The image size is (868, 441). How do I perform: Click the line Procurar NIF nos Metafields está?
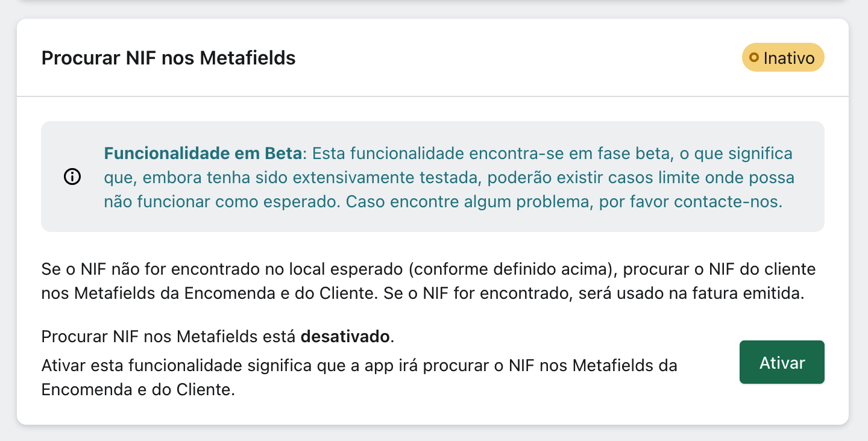[168, 336]
